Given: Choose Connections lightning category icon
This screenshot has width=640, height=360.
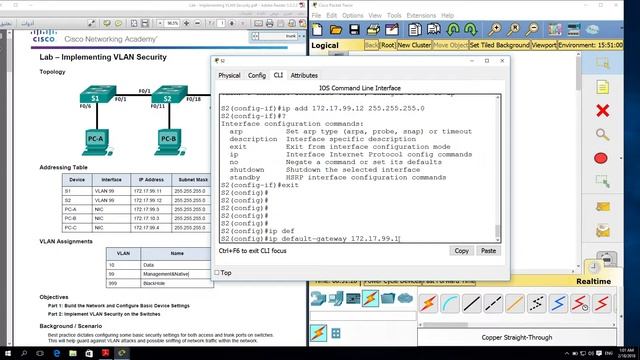Looking at the screenshot, I should coord(370,299).
